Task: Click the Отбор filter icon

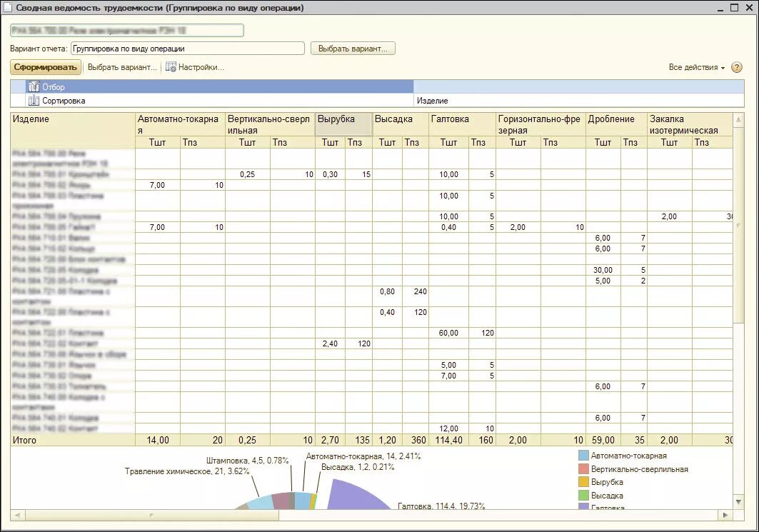Action: (x=34, y=86)
